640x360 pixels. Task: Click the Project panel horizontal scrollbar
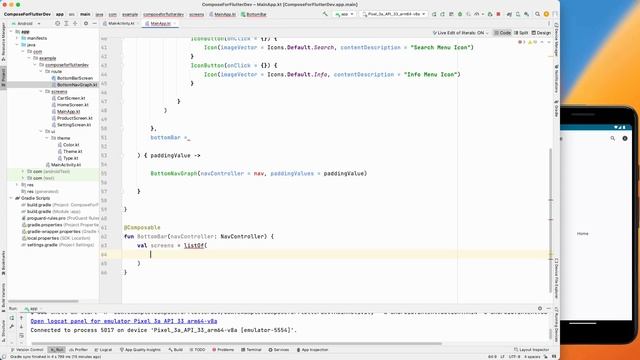(43, 301)
